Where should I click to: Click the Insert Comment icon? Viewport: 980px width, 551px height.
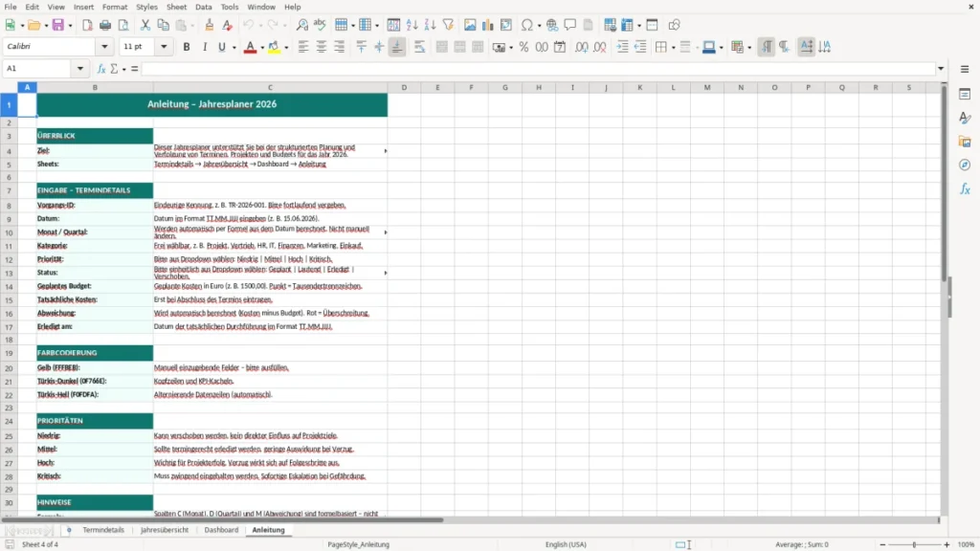(x=570, y=25)
